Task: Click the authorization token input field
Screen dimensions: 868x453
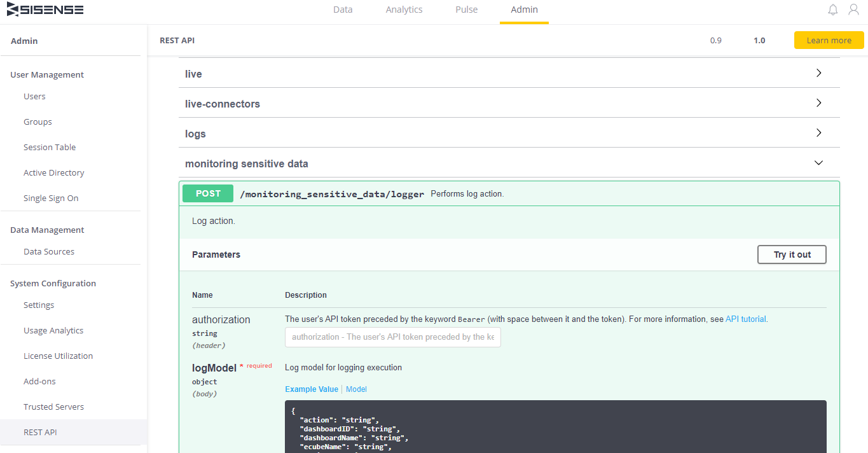Action: pos(392,337)
